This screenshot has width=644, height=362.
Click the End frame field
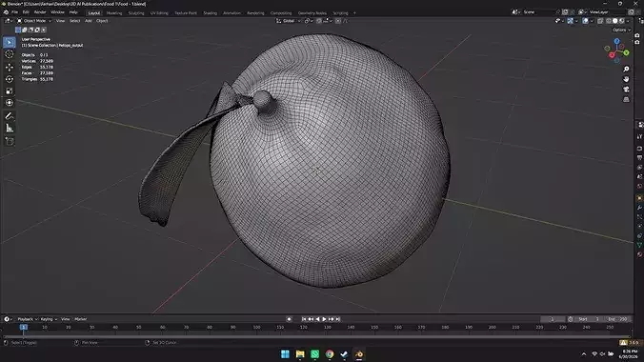618,319
